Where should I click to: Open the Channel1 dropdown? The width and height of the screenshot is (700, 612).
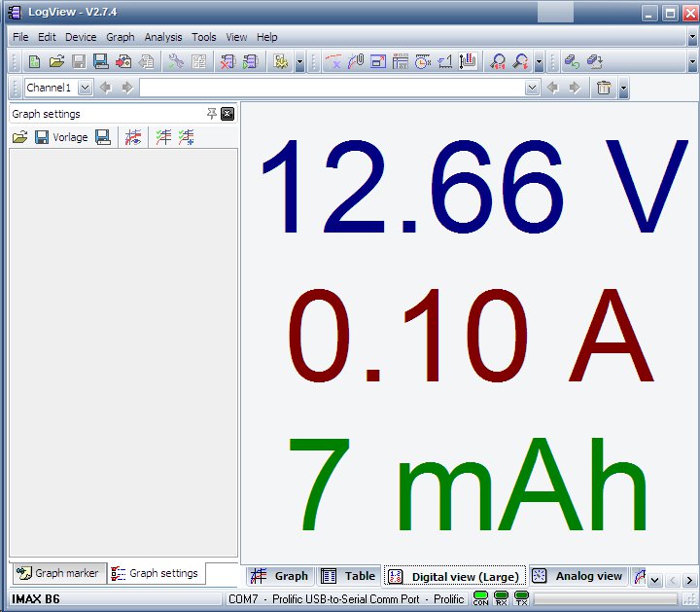coord(85,88)
